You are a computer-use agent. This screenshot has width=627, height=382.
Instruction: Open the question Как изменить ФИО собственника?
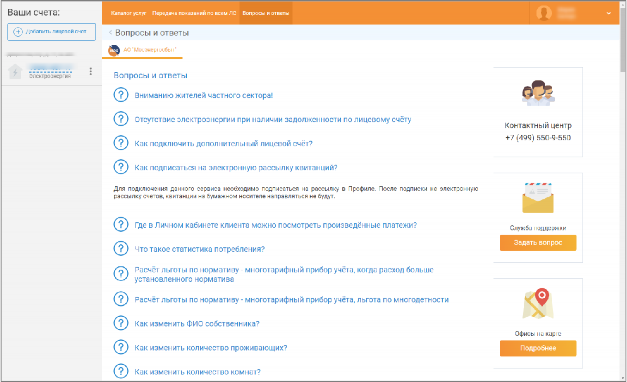pyautogui.click(x=197, y=324)
